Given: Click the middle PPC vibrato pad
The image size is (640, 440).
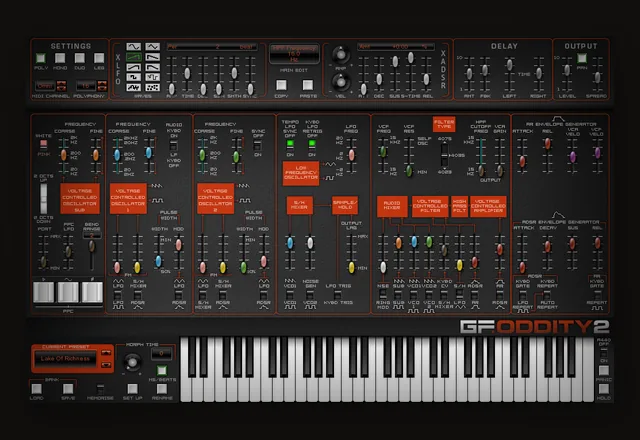Looking at the screenshot, I should click(x=68, y=292).
